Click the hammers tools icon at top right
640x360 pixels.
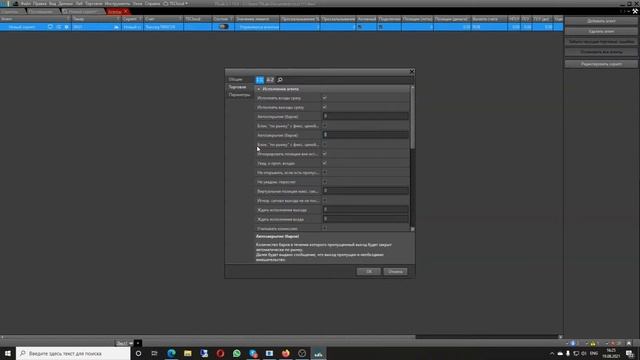click(x=635, y=11)
